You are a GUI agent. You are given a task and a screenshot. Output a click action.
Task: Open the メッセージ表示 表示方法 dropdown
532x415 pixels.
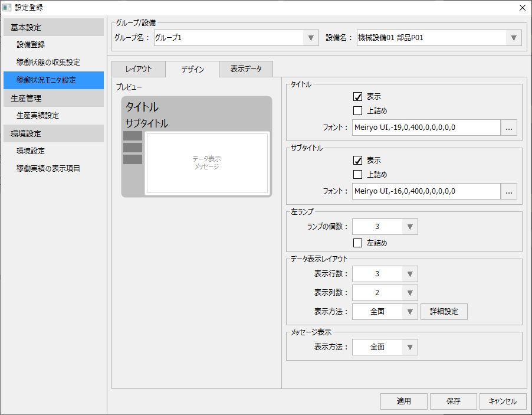click(x=411, y=347)
